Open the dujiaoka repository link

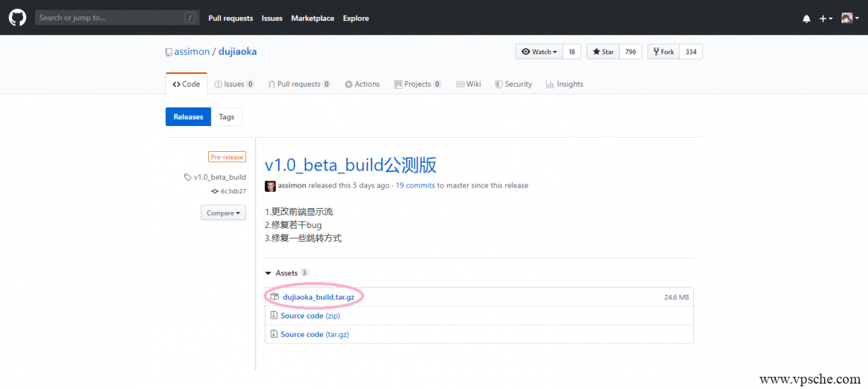click(x=237, y=52)
